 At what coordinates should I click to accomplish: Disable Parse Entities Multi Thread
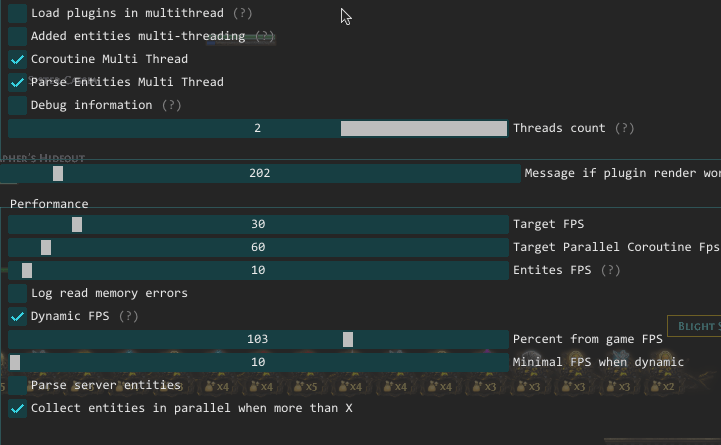pos(18,82)
